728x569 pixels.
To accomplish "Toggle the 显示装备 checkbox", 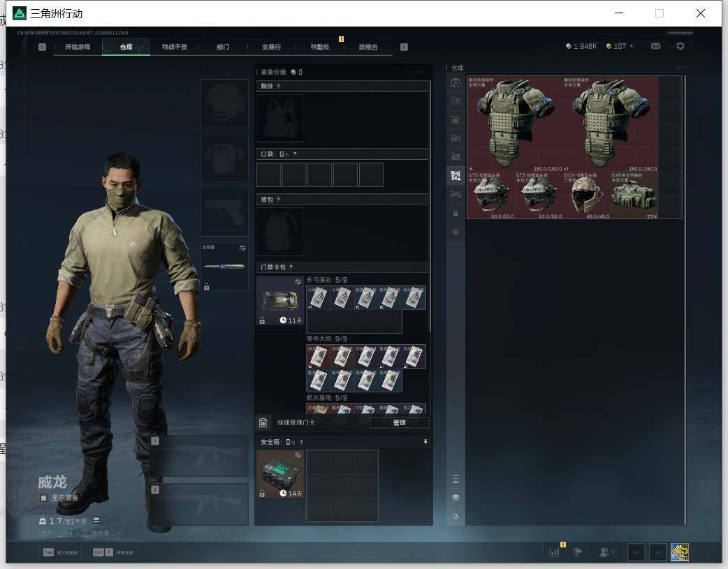I will 43,498.
